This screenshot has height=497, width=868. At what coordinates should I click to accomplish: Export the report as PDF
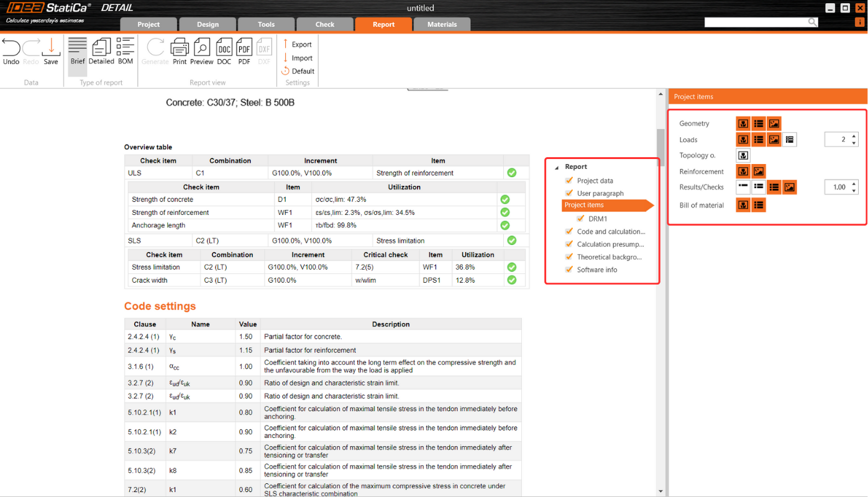pyautogui.click(x=244, y=53)
